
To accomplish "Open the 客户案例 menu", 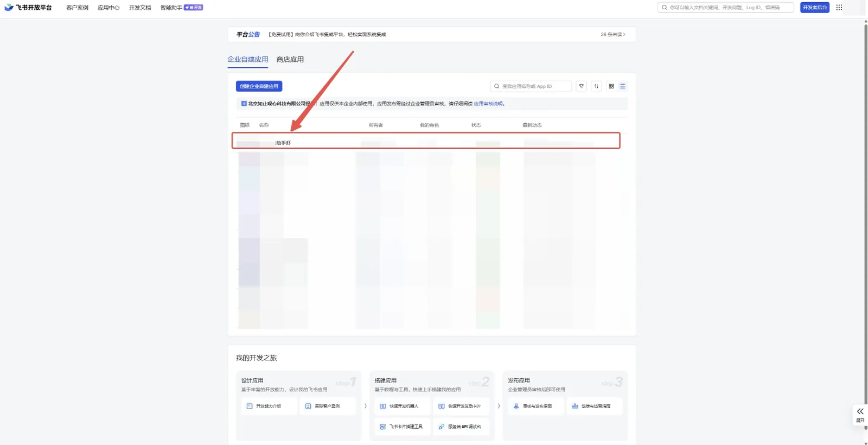I will (x=77, y=8).
